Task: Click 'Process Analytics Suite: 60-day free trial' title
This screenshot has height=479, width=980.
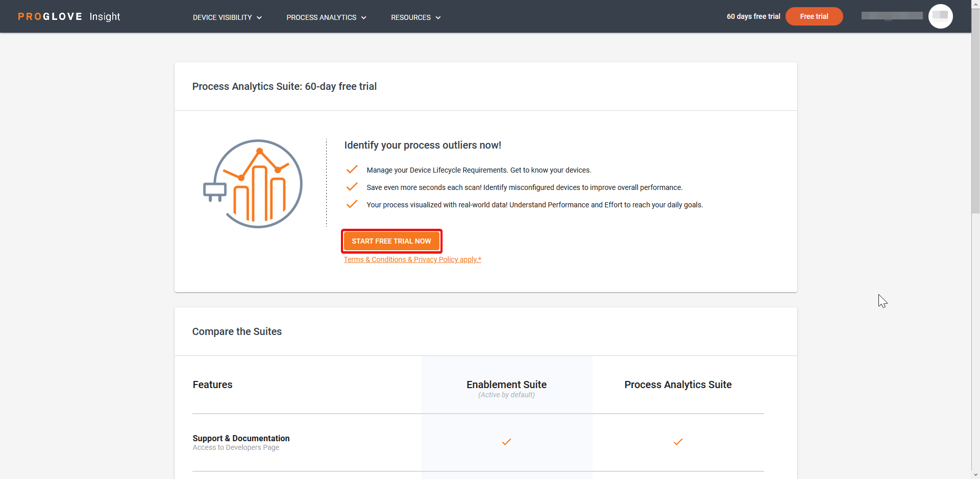Action: (x=284, y=86)
